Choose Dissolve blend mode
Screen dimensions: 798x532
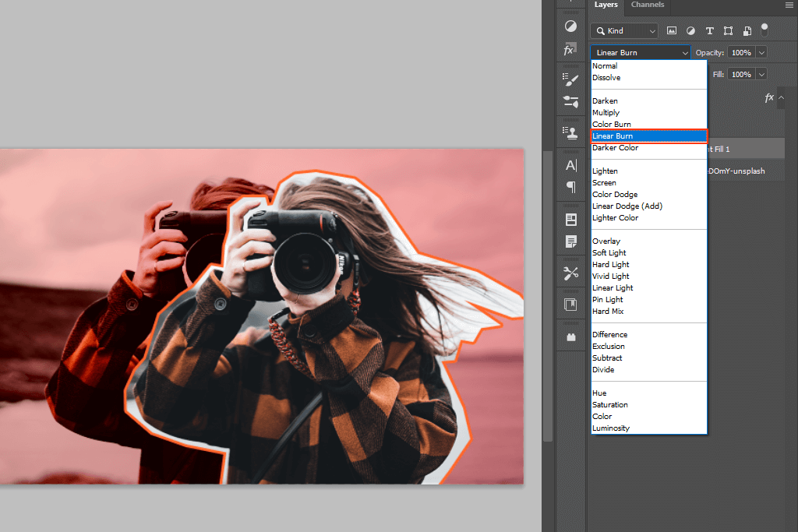click(x=649, y=77)
